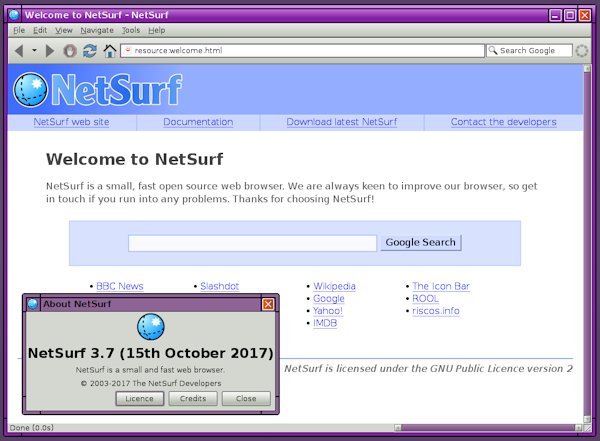Open the Wikipedia link
The height and width of the screenshot is (441, 600).
pyautogui.click(x=334, y=286)
